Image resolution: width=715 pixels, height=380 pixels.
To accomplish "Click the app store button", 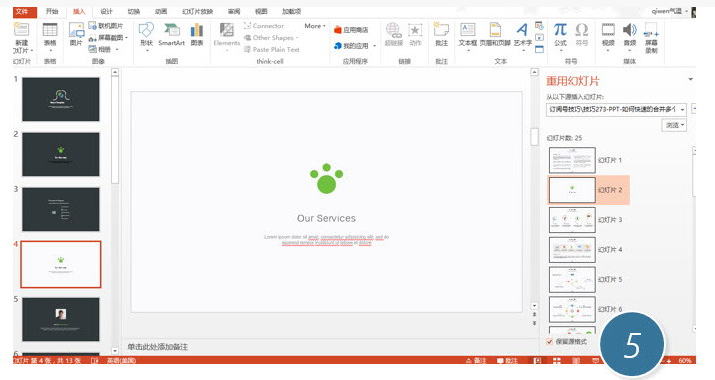I will [351, 30].
